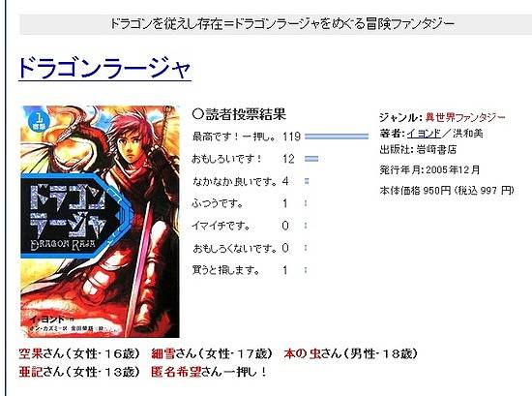
Task: Click the ふつうです vote count row
Action: [x=251, y=203]
